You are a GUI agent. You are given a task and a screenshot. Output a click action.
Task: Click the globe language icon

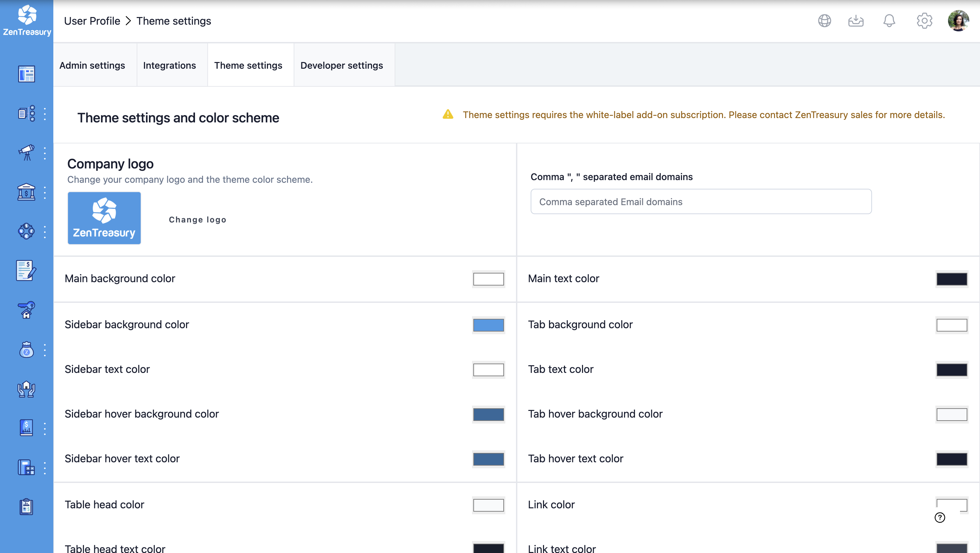coord(824,21)
